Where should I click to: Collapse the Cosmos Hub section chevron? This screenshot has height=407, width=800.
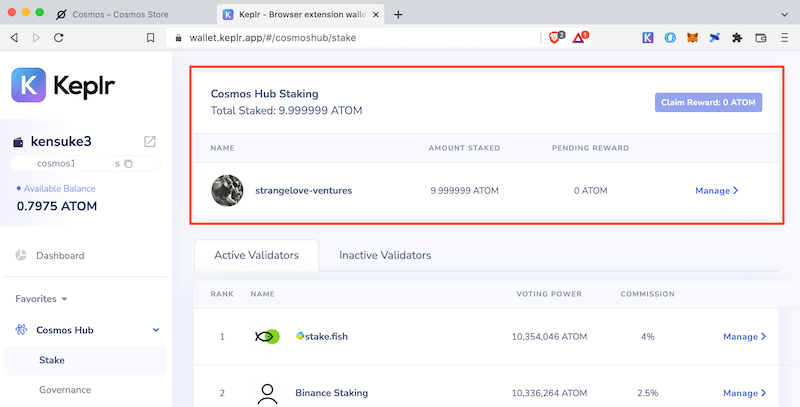[x=156, y=330]
